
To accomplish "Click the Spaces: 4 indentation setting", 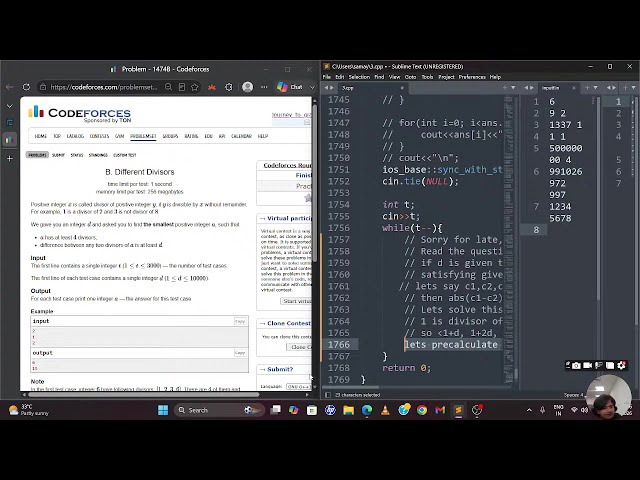I will pyautogui.click(x=574, y=395).
